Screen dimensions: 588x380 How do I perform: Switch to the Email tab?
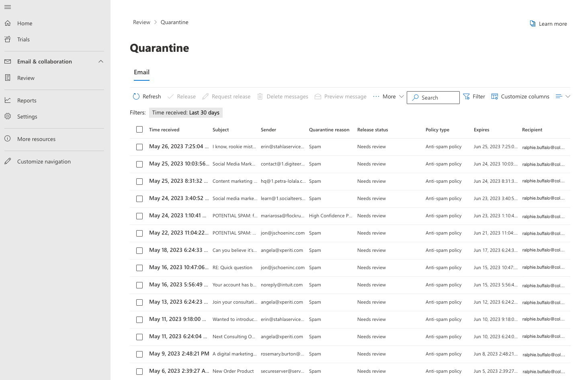pos(141,72)
